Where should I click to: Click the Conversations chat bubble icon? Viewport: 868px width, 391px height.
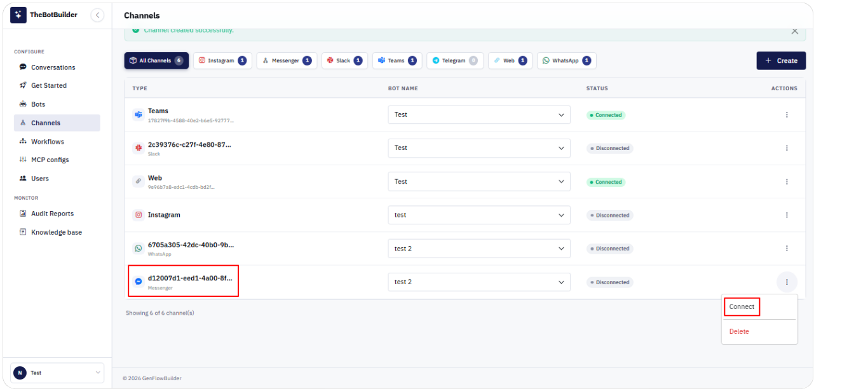[x=23, y=67]
